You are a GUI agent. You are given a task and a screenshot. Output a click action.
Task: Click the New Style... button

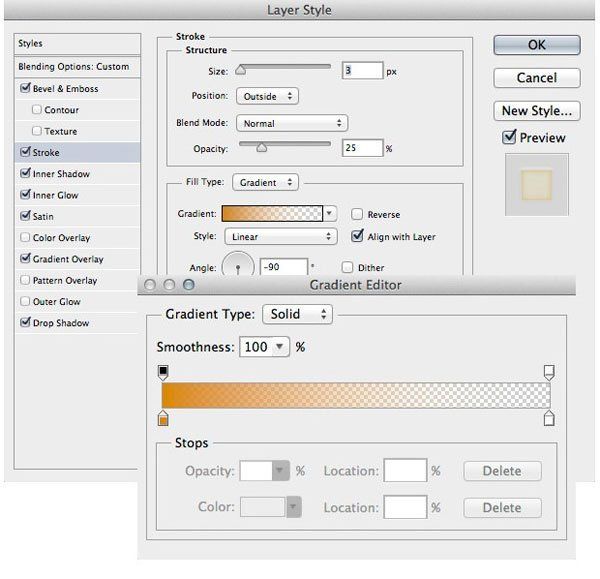pos(536,111)
